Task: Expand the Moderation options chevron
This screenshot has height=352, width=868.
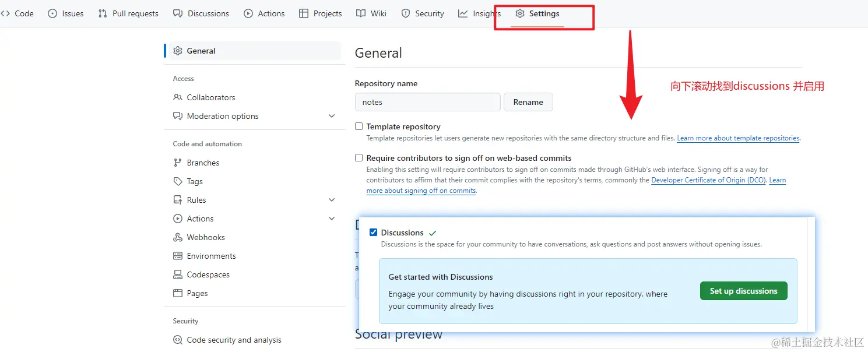Action: 332,116
